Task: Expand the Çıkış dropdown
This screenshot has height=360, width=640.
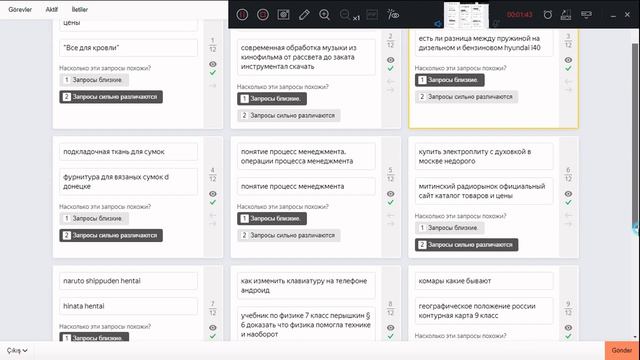Action: pyautogui.click(x=17, y=351)
